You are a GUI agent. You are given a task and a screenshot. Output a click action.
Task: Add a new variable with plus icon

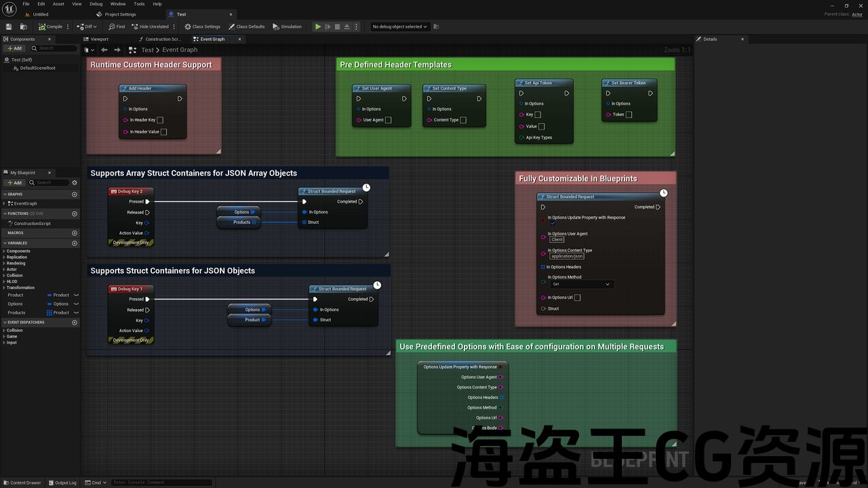point(75,243)
